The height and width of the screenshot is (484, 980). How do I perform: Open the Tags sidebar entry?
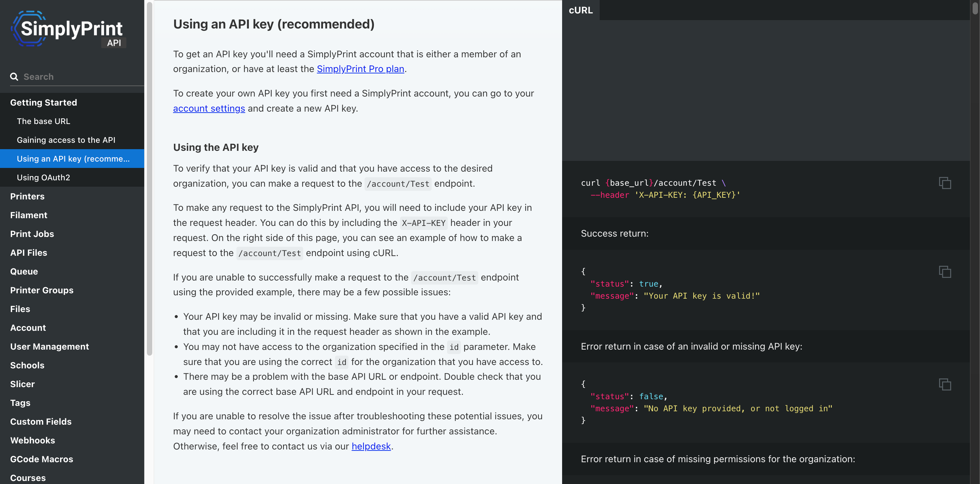[72, 403]
